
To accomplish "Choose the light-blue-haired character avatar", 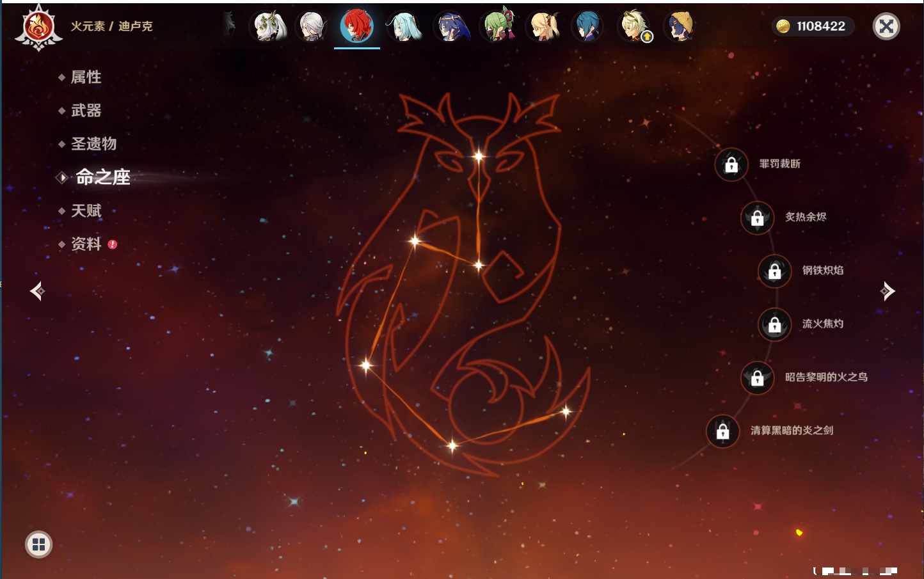I will pos(404,27).
